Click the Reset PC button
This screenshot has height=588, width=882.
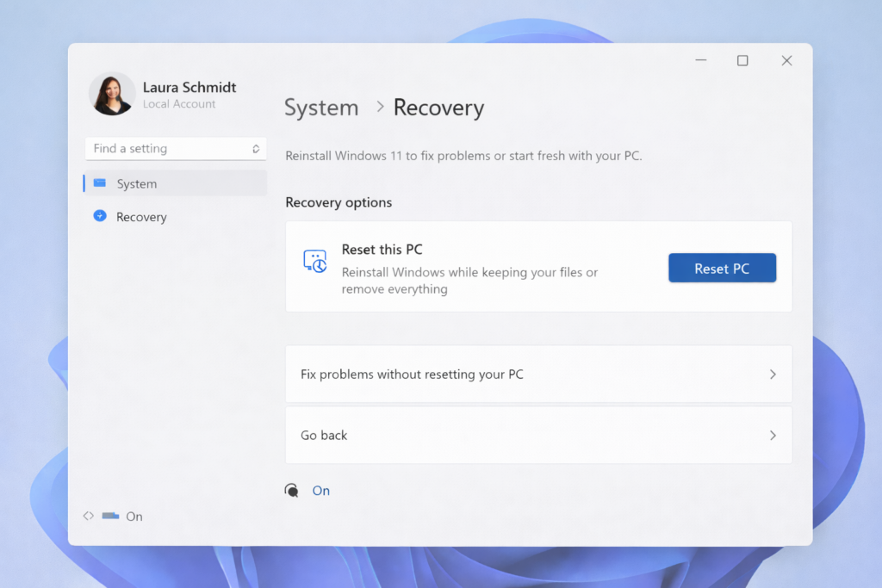pyautogui.click(x=723, y=268)
